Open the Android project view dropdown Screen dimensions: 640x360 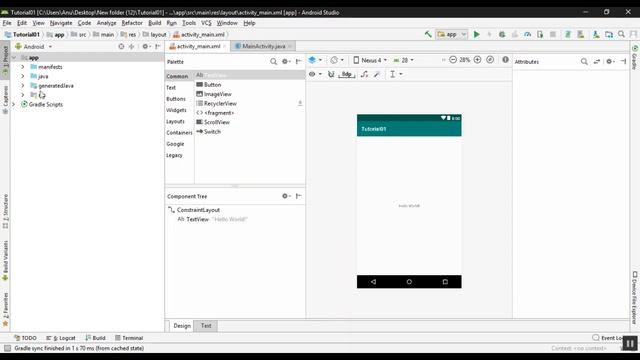(34, 47)
